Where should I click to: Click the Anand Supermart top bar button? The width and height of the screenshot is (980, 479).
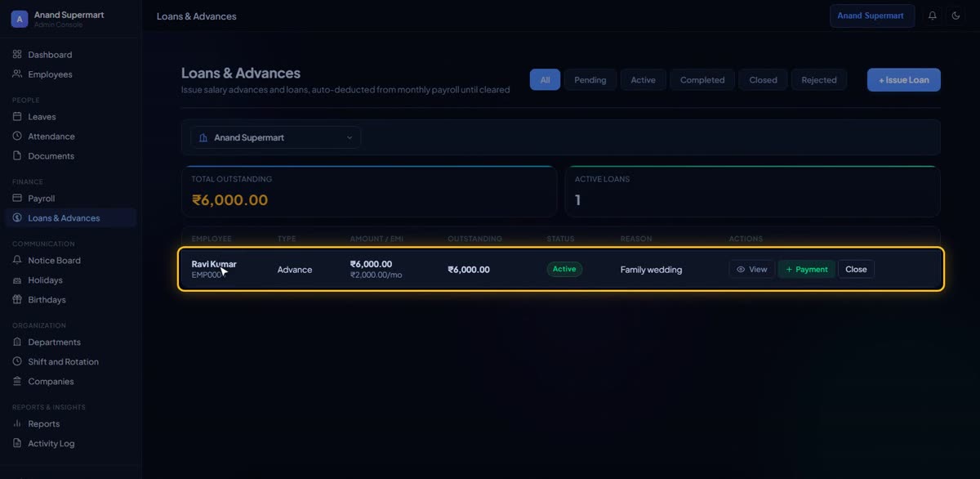click(872, 16)
